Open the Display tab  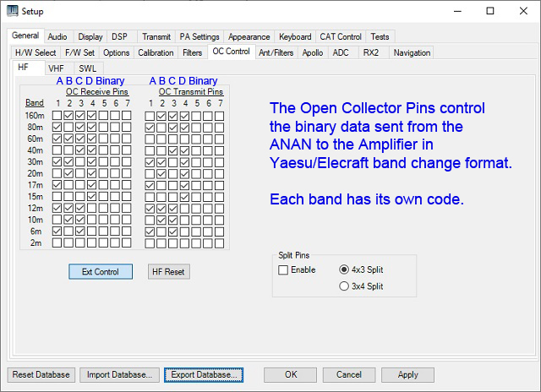pyautogui.click(x=90, y=36)
